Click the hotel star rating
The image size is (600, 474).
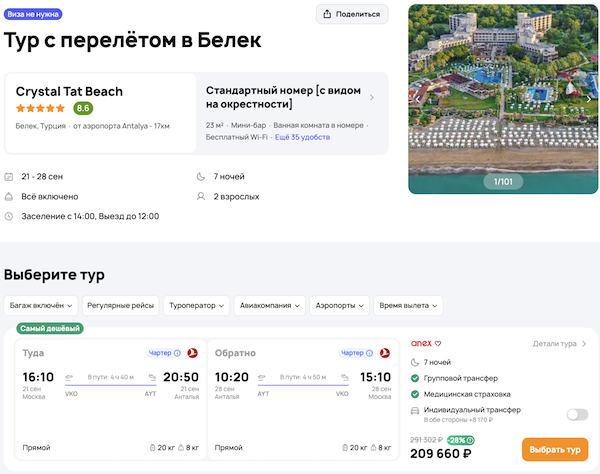pos(41,108)
